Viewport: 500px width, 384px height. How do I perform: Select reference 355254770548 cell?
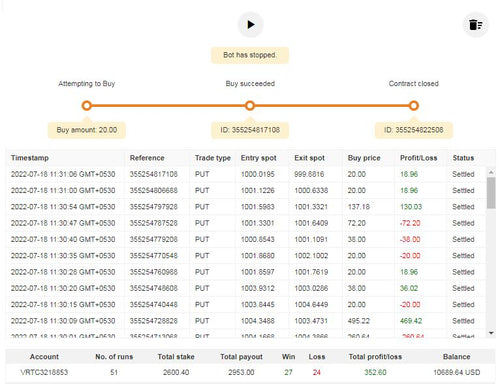tap(154, 256)
